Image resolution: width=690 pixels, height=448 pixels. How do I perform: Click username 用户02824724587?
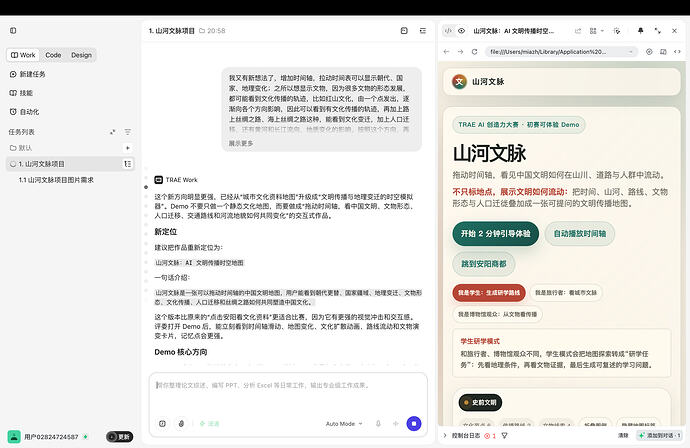click(51, 437)
